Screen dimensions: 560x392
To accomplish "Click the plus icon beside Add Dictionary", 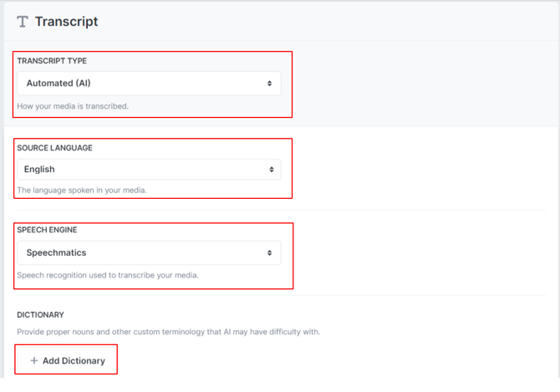I will tap(34, 360).
